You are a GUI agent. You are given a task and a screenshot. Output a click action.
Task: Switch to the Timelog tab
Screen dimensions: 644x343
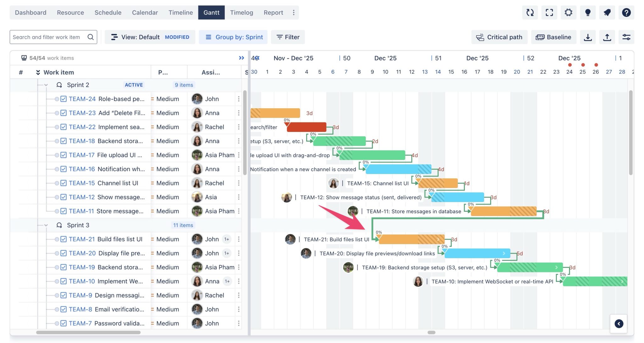pos(241,13)
